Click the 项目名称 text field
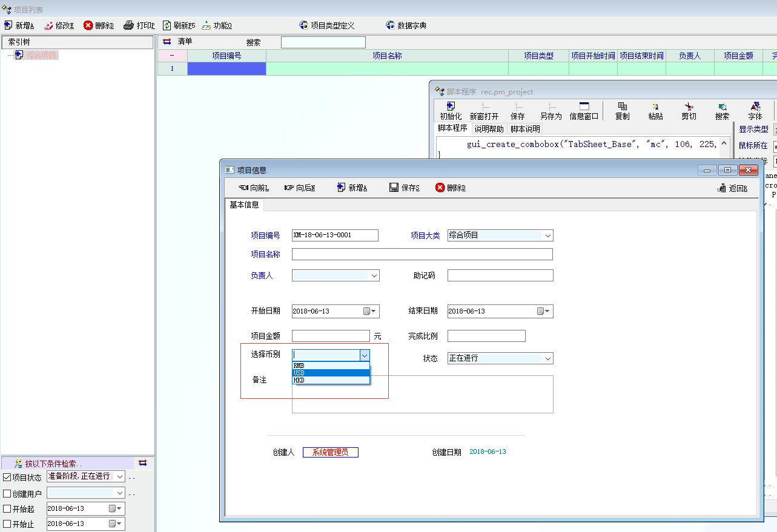Viewport: 777px width, 532px height. click(x=422, y=254)
